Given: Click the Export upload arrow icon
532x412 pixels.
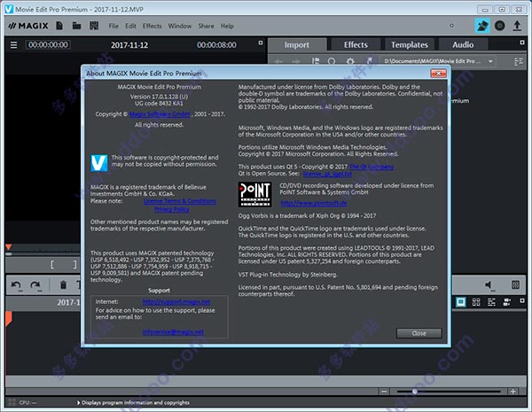Looking at the screenshot, I should pos(517,26).
